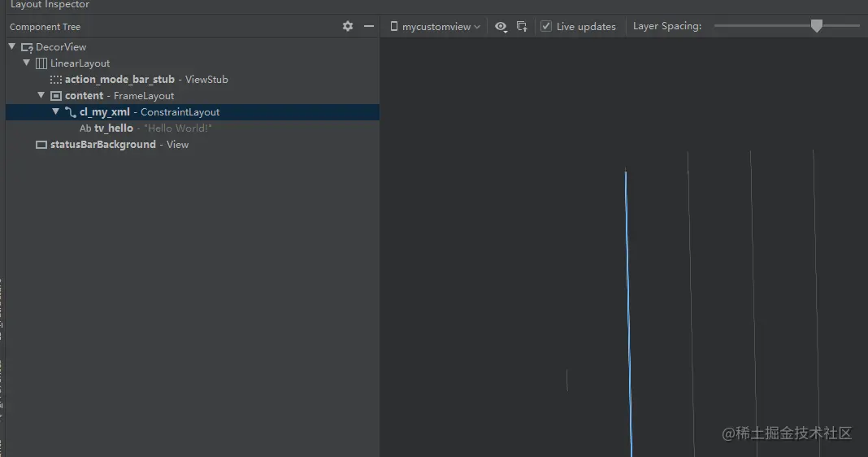Collapse the content FrameLayout node

[x=41, y=95]
